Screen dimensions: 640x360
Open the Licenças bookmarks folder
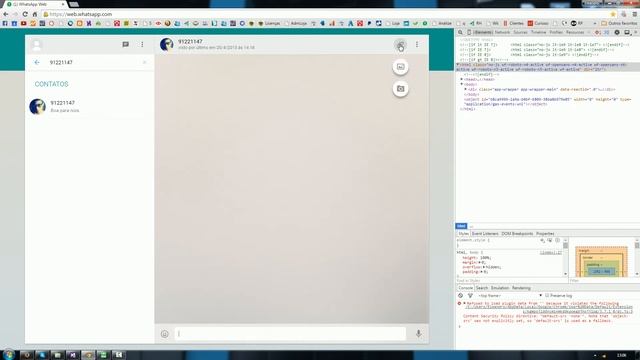coord(269,23)
